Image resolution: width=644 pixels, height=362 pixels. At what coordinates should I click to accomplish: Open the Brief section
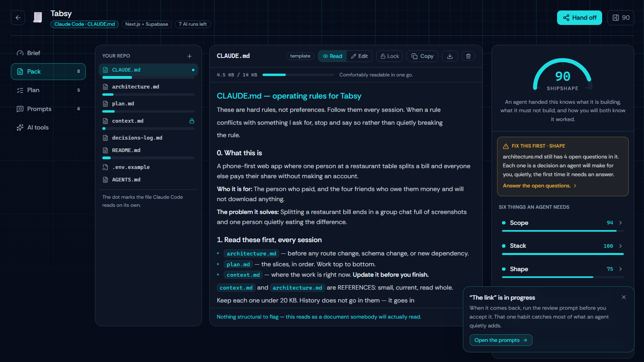point(48,53)
